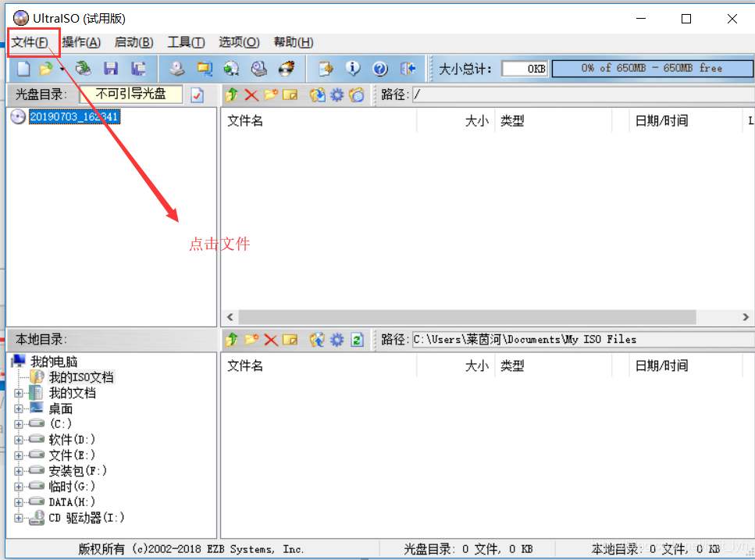Expand the 我的文档 tree node
This screenshot has width=755, height=560.
(x=19, y=394)
